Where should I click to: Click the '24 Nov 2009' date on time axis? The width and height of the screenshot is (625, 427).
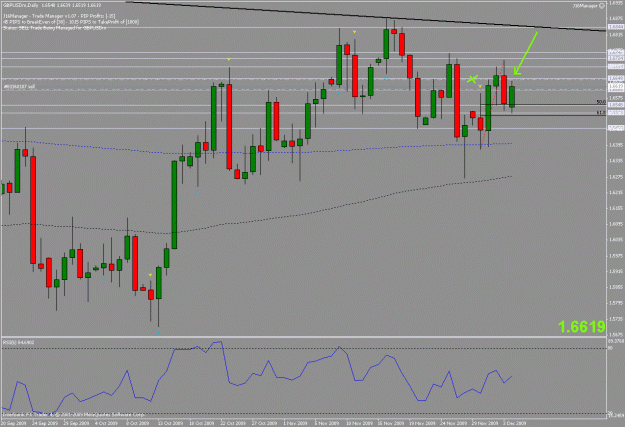pos(454,423)
